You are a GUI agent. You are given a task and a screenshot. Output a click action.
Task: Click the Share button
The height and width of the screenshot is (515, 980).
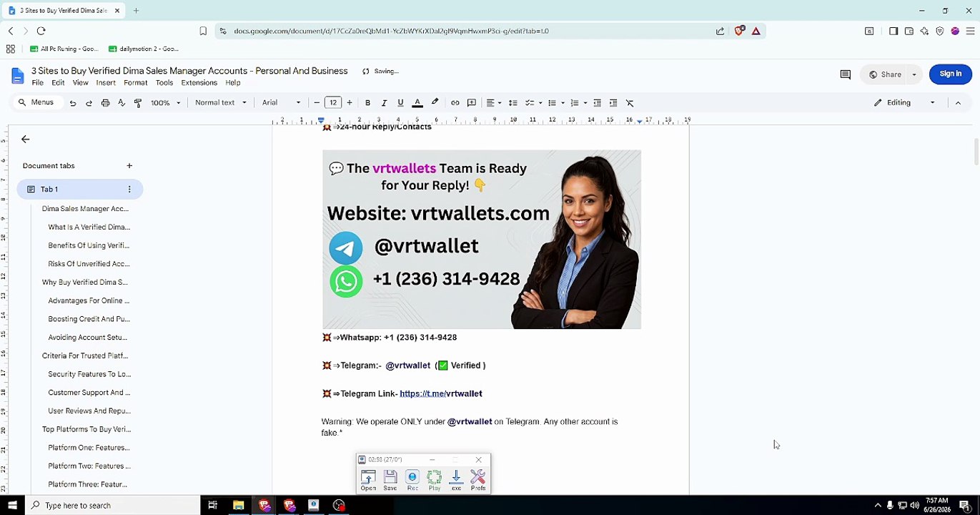(884, 74)
